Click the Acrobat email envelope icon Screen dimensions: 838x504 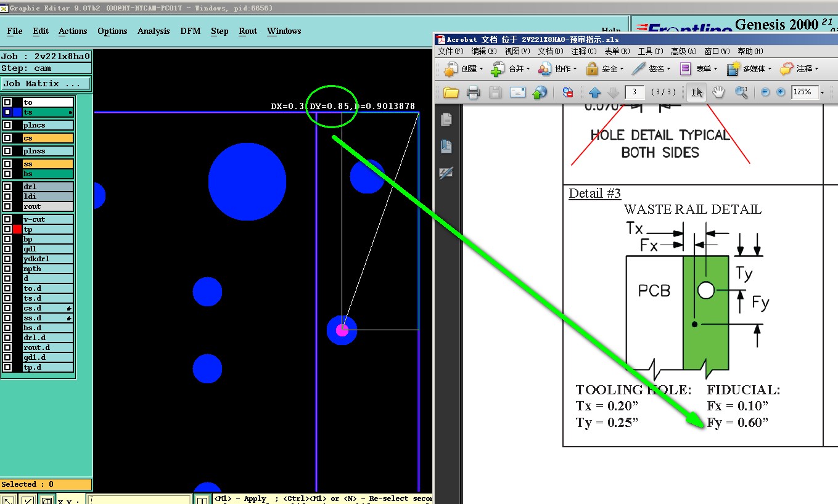click(517, 92)
